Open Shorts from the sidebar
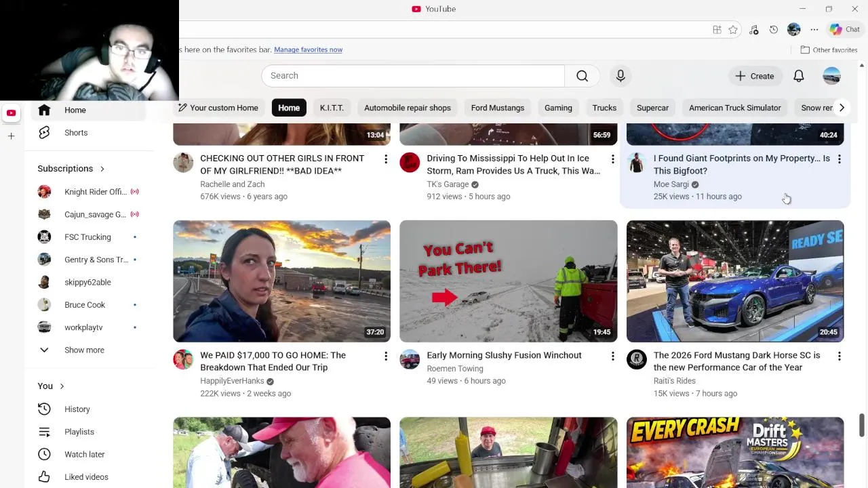This screenshot has height=488, width=868. 88,133
